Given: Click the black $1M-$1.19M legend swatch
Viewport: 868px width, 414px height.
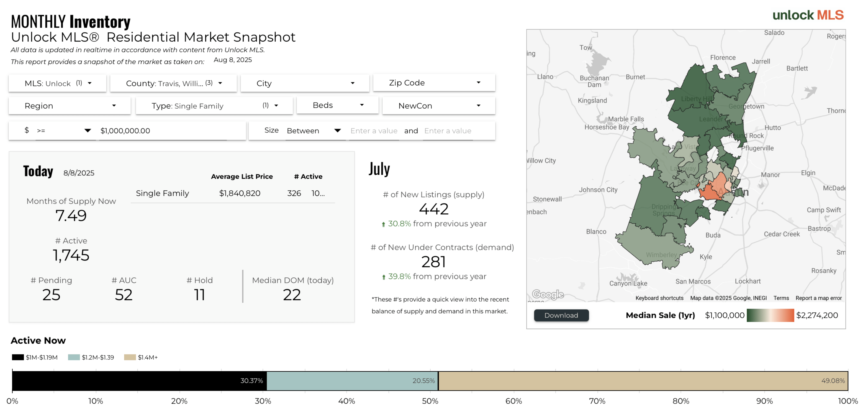Looking at the screenshot, I should pos(18,357).
